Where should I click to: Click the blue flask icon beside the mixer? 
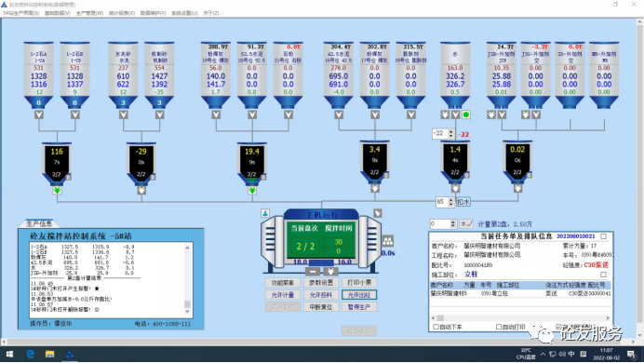point(265,213)
